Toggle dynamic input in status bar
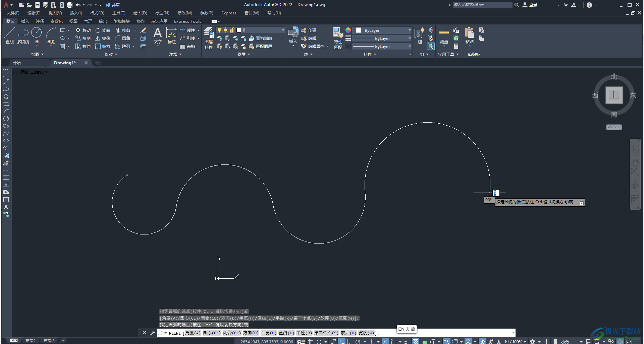This screenshot has height=344, width=644. 341,341
